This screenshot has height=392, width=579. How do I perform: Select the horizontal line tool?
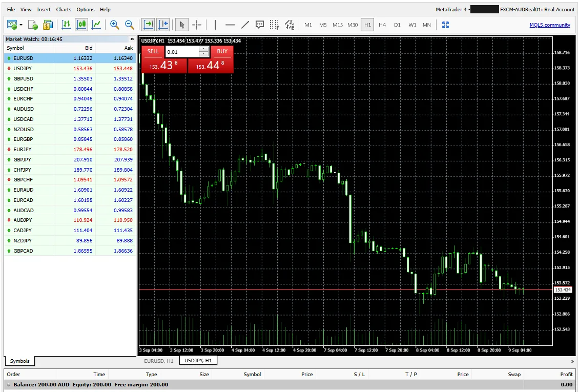click(230, 25)
